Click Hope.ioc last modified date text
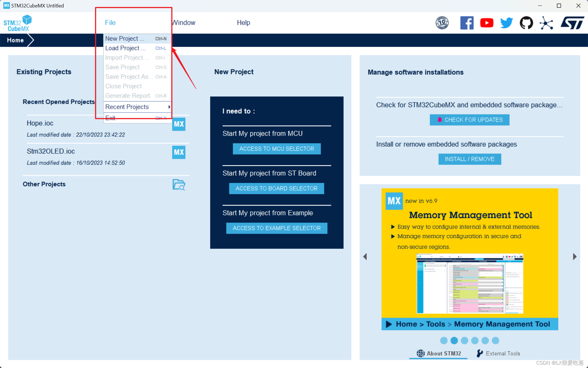The height and width of the screenshot is (368, 588). (x=76, y=135)
